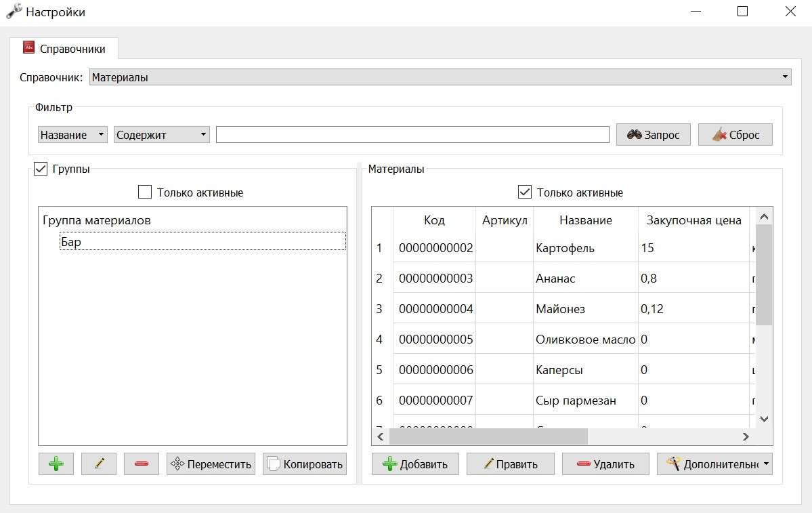Viewport: 812px width, 513px height.
Task: Open the Дополнительно dropdown button
Action: (714, 464)
